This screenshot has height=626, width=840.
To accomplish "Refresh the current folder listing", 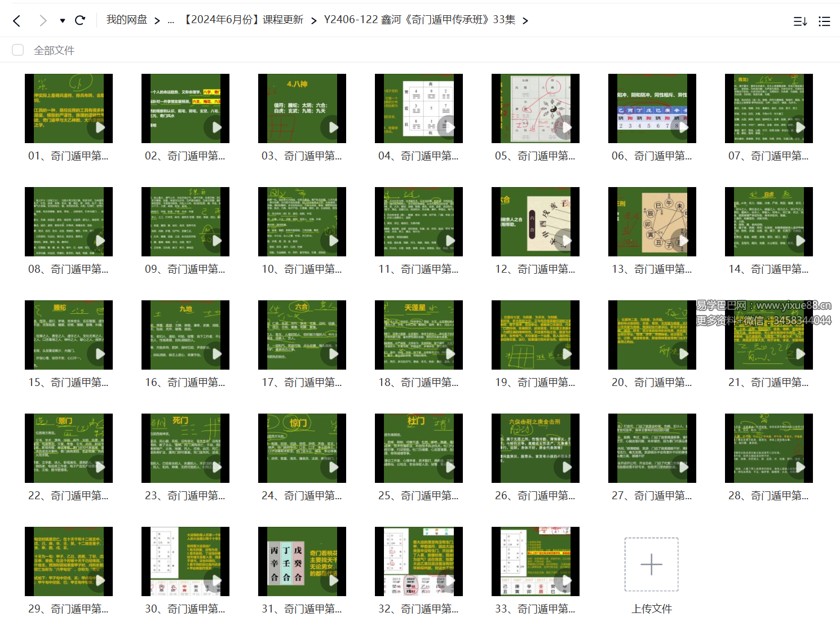I will pyautogui.click(x=80, y=21).
